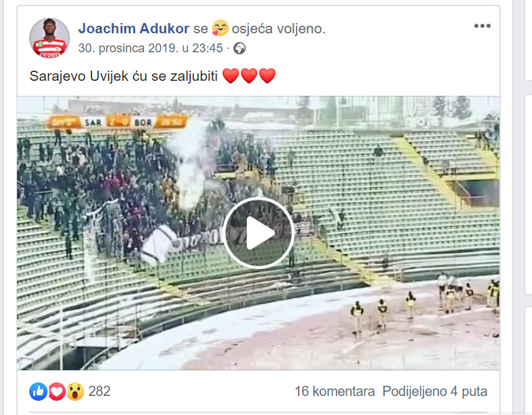
Task: Open Joachim Adukor profile picture
Action: [50, 38]
